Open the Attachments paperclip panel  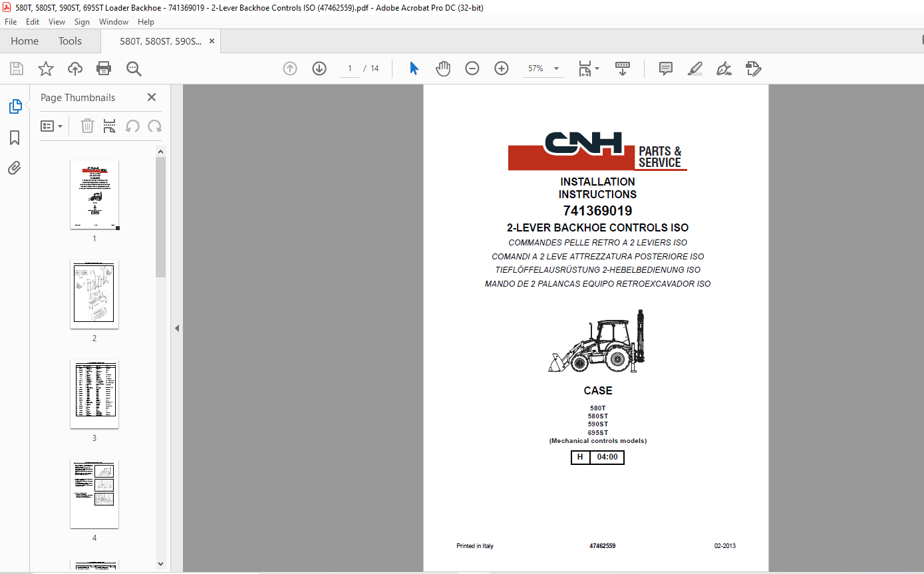point(15,168)
